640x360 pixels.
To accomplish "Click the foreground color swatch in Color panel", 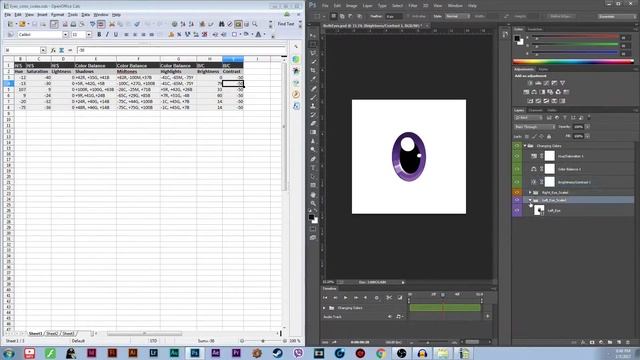I will pyautogui.click(x=517, y=38).
